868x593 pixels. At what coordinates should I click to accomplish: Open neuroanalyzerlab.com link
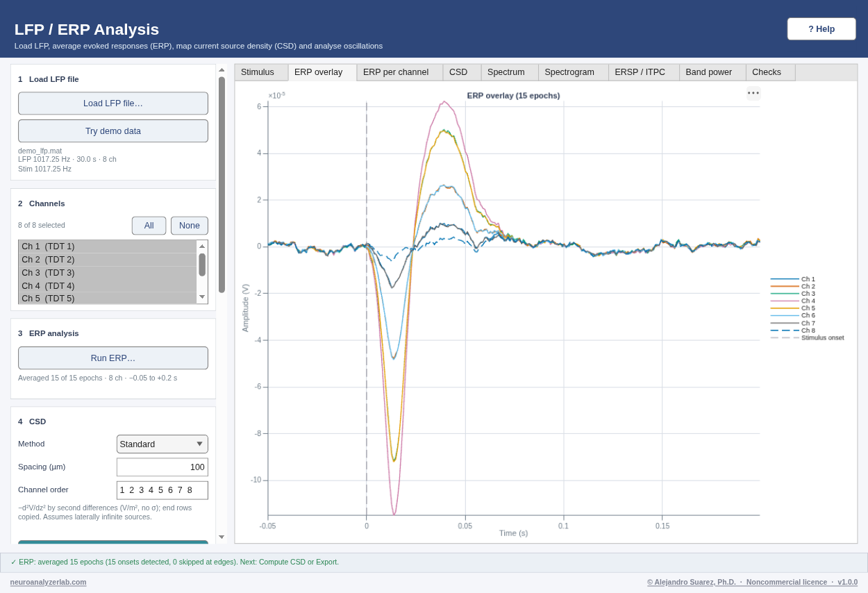[49, 582]
